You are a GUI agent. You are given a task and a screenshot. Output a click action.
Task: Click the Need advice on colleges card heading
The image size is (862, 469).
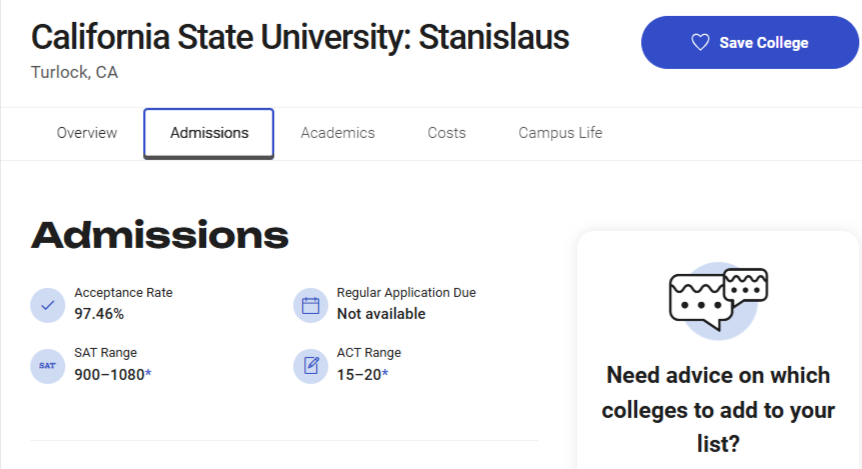(x=718, y=410)
